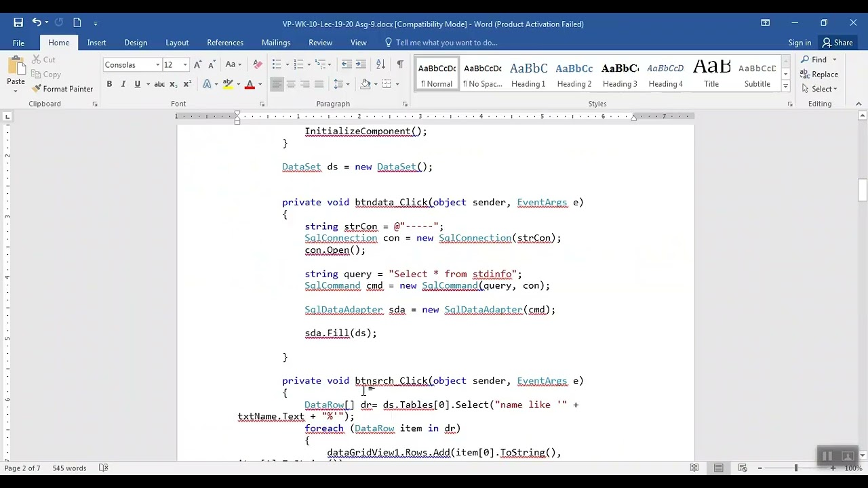The width and height of the screenshot is (868, 488).
Task: Click the Share button
Action: coord(837,43)
